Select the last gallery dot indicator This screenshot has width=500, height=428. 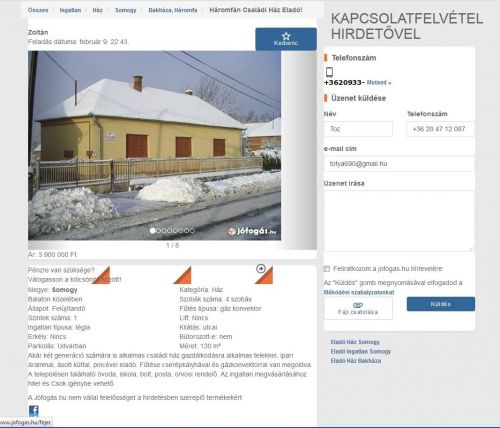[x=192, y=230]
